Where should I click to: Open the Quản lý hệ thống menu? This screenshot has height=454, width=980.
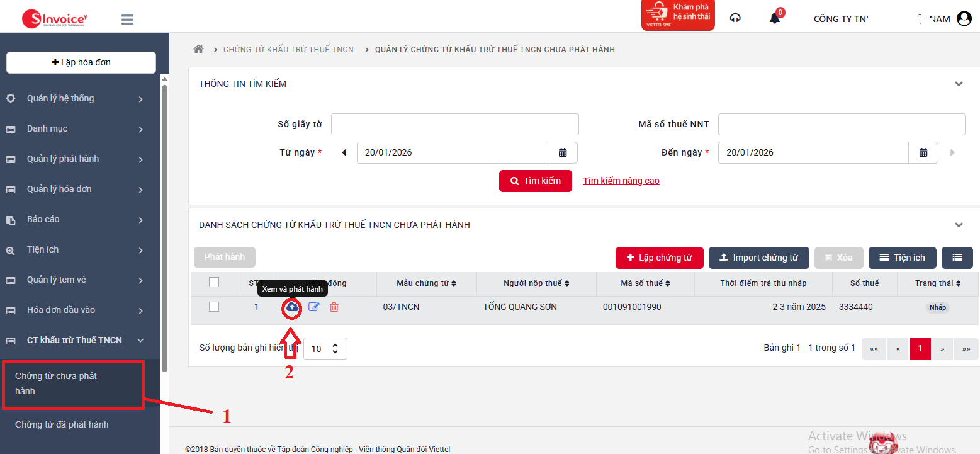tap(80, 99)
